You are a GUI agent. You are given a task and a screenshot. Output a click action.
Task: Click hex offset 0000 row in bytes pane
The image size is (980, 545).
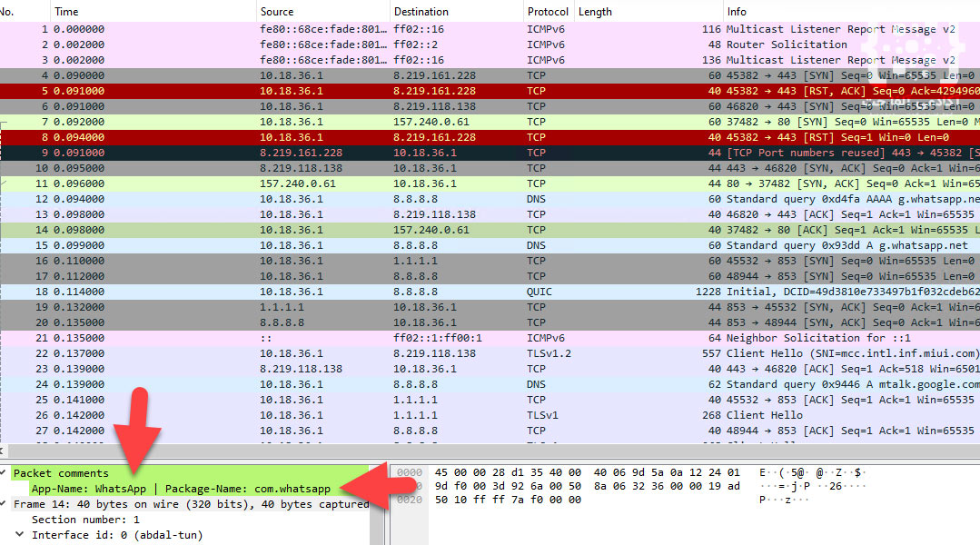(x=410, y=472)
